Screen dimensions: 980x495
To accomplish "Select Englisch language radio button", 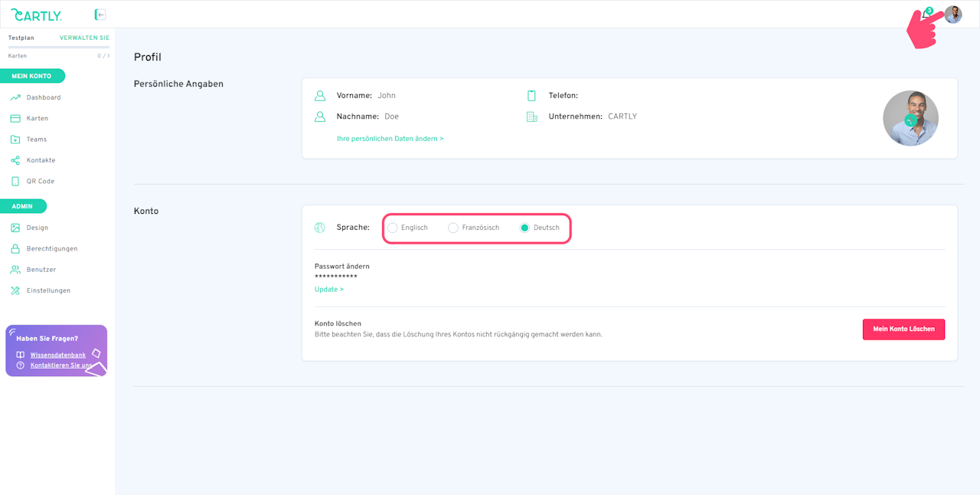I will pyautogui.click(x=393, y=228).
